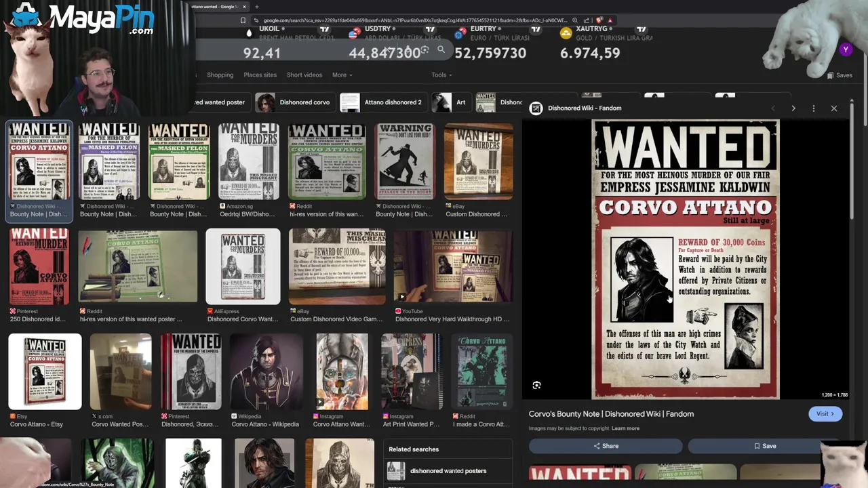Click the Visit button

point(825,414)
